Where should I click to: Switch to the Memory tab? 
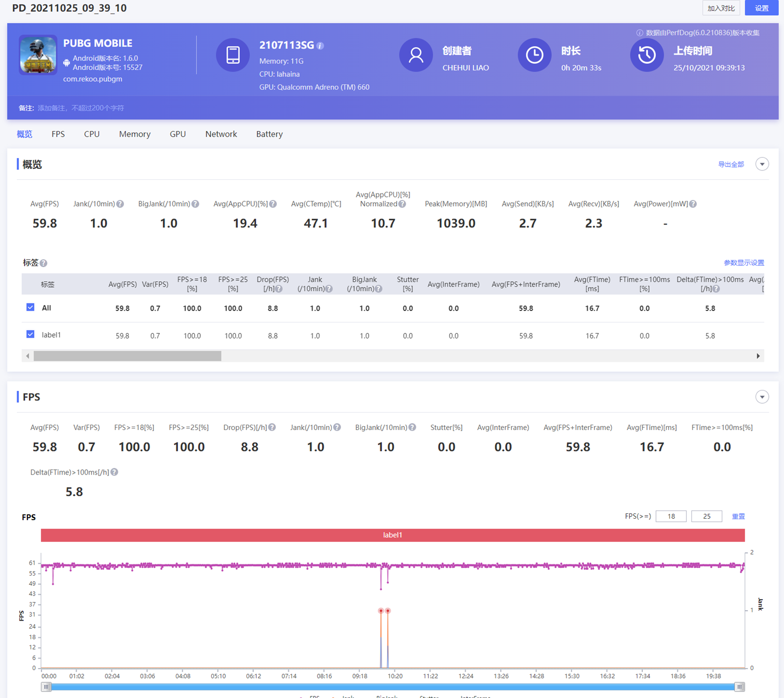[x=134, y=134]
